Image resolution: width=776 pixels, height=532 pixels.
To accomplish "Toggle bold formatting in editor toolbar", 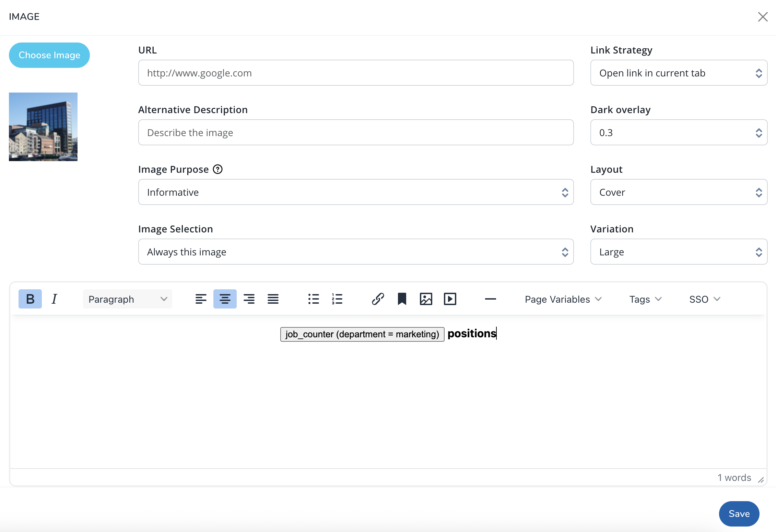I will [x=30, y=299].
